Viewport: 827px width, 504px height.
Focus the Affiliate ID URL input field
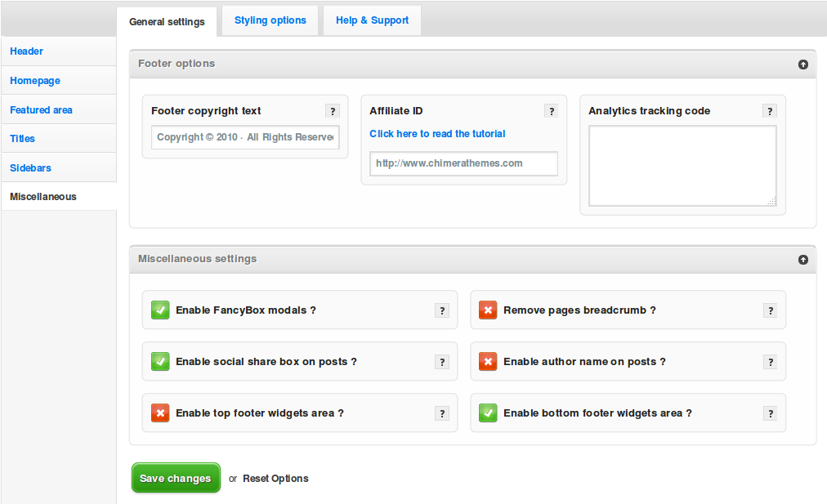pyautogui.click(x=463, y=163)
